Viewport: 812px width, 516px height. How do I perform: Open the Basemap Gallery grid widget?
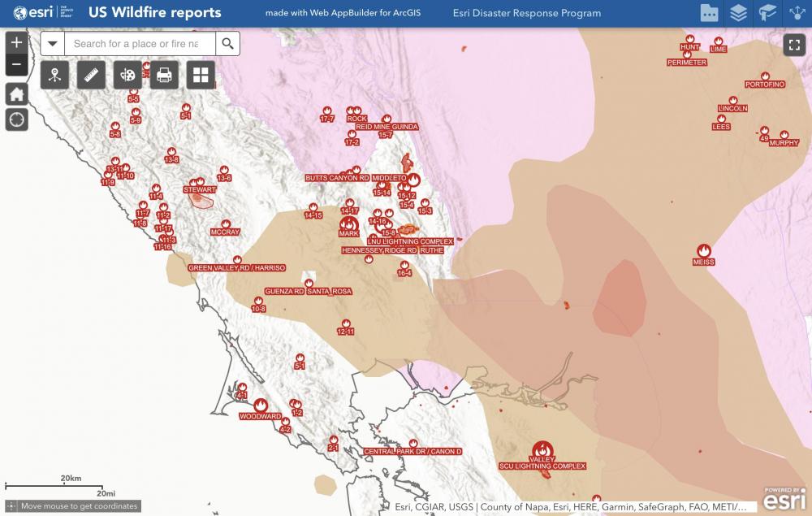(x=201, y=75)
